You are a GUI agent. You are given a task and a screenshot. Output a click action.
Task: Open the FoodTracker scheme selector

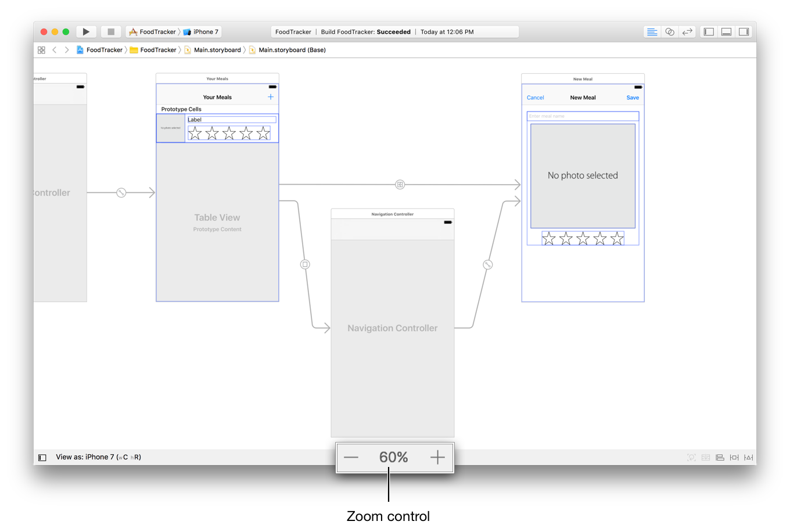click(x=152, y=32)
